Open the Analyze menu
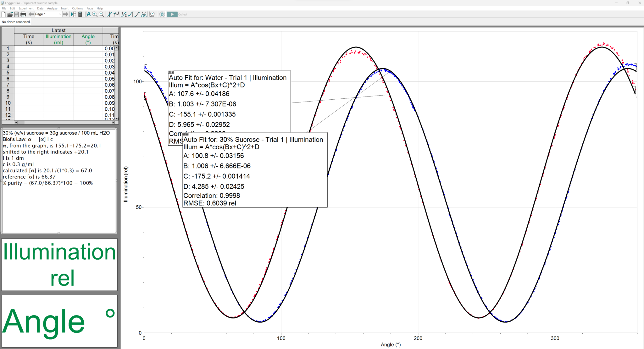The image size is (644, 349). tap(52, 8)
